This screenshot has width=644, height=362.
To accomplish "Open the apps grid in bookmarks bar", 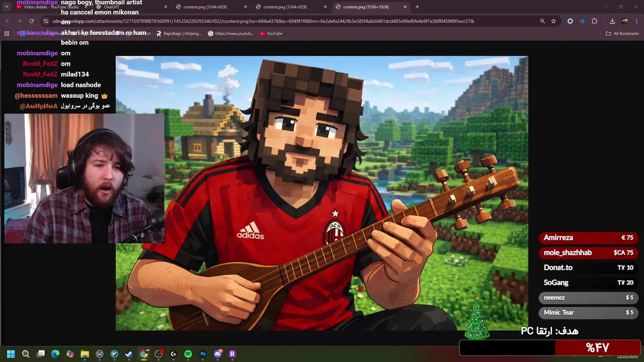I will pos(7,33).
